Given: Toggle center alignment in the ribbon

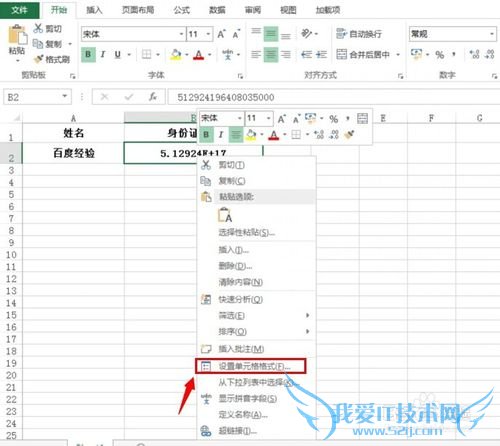Looking at the screenshot, I should [271, 54].
